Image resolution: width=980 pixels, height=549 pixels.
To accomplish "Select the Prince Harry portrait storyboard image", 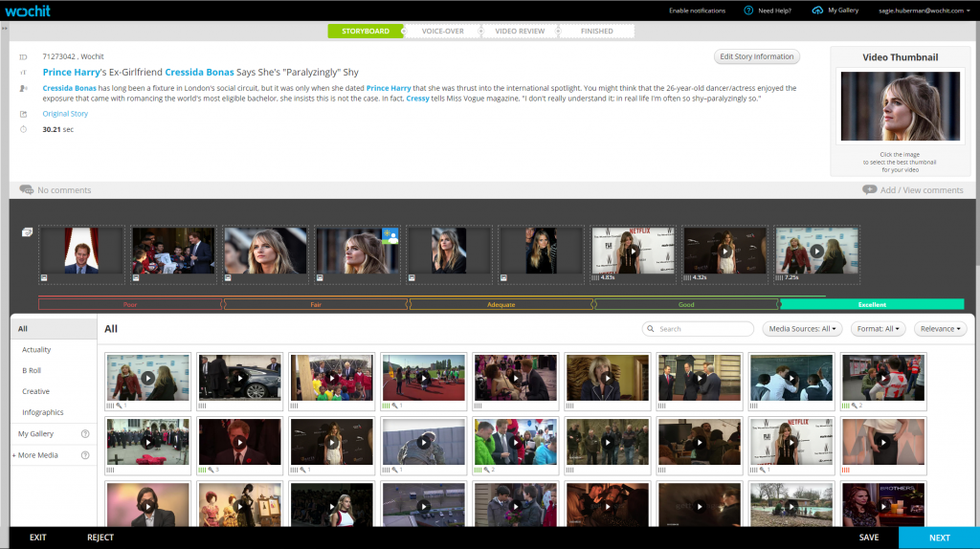I will [x=81, y=252].
